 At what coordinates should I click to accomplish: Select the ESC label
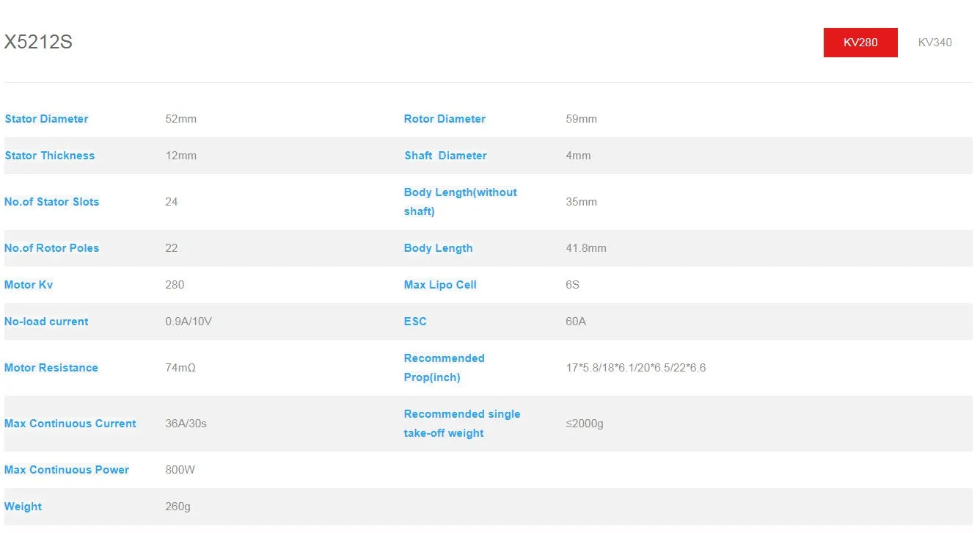pos(415,322)
